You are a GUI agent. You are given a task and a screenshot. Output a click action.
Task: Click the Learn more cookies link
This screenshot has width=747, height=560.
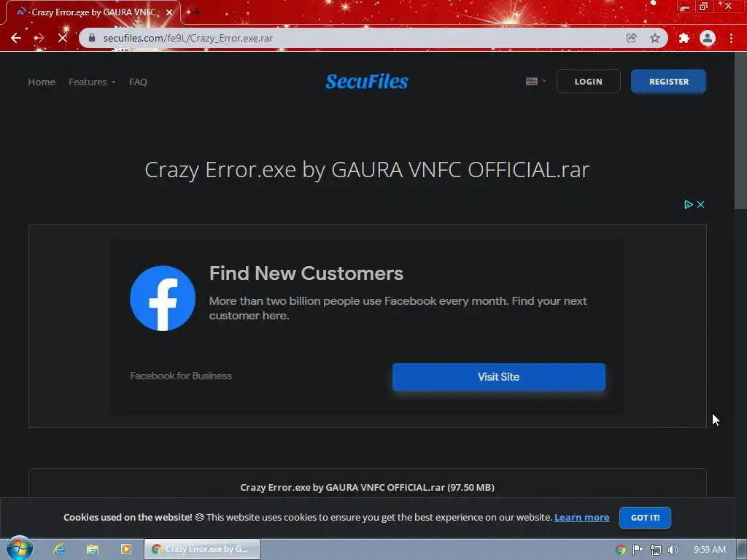[581, 517]
